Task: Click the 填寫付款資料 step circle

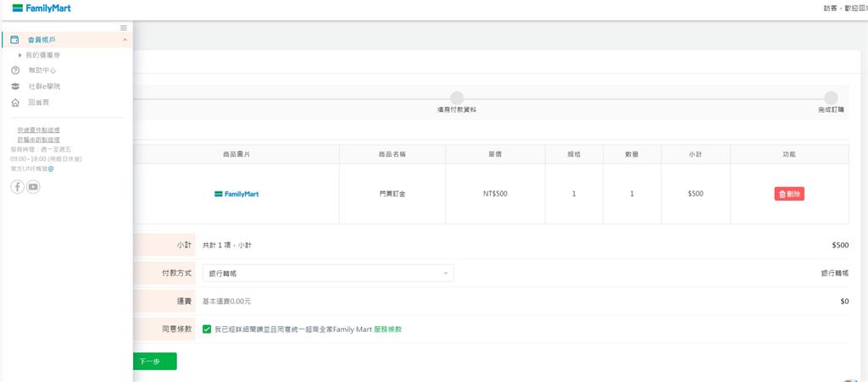Action: coord(457,98)
